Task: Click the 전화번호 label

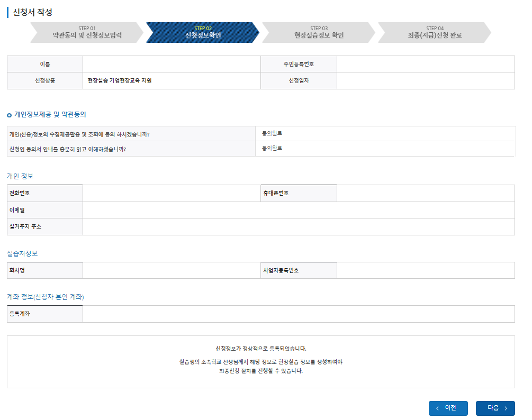Action: click(20, 193)
